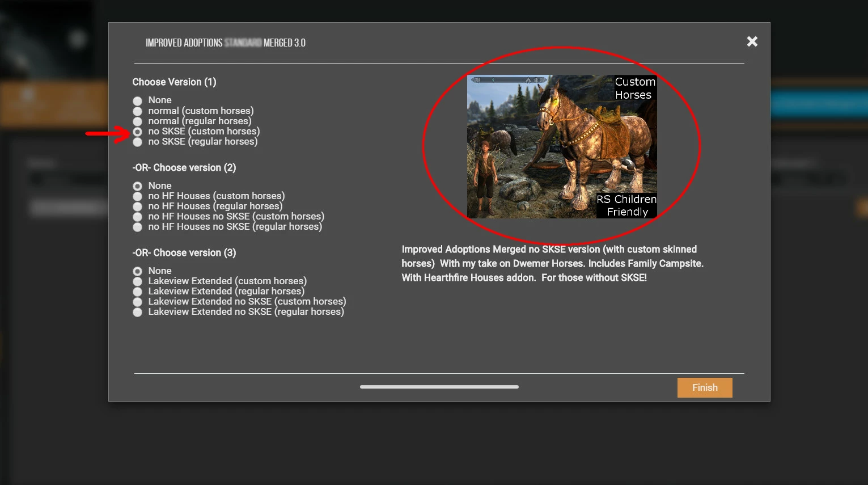Click the horizontal progress bar at bottom
The image size is (868, 485).
coord(439,387)
